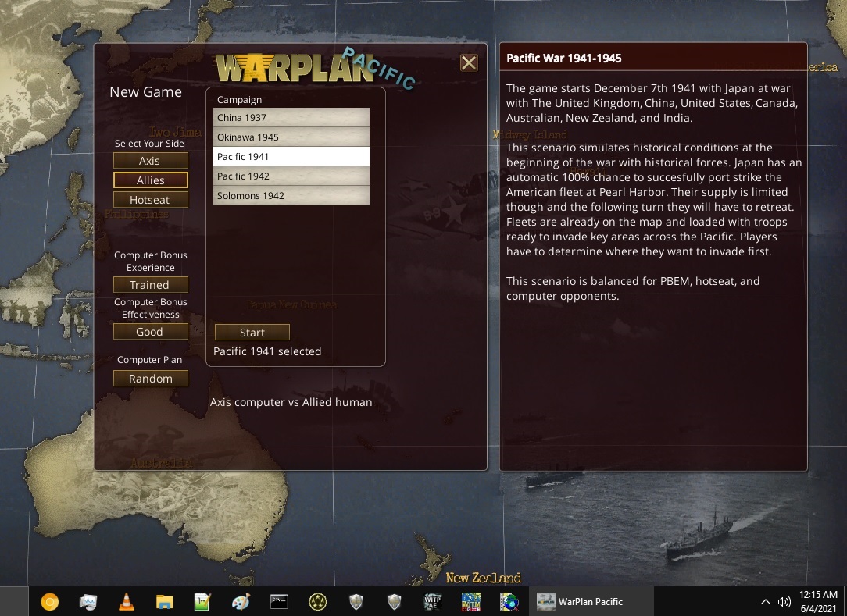Change the Good effectiveness bonus setting
This screenshot has height=616, width=847.
tap(151, 332)
